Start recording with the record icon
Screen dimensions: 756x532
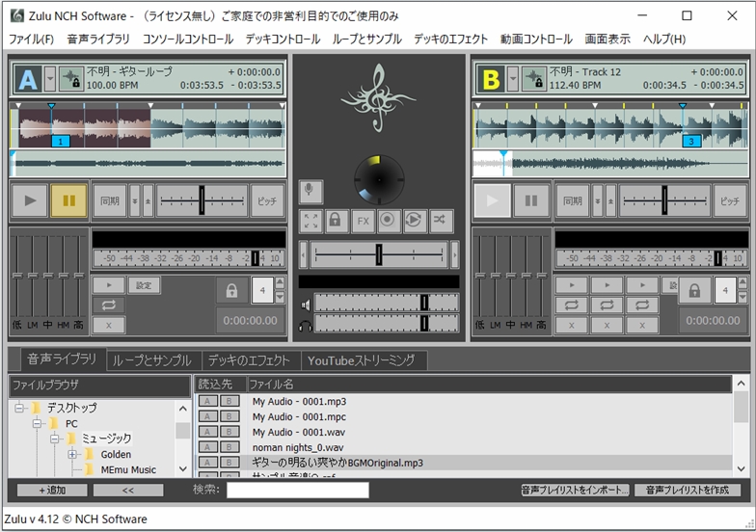388,221
